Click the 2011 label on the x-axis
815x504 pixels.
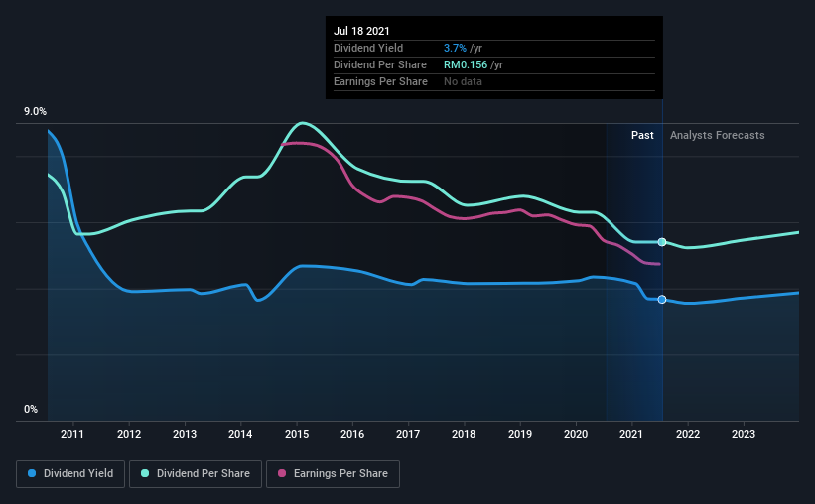pyautogui.click(x=72, y=434)
